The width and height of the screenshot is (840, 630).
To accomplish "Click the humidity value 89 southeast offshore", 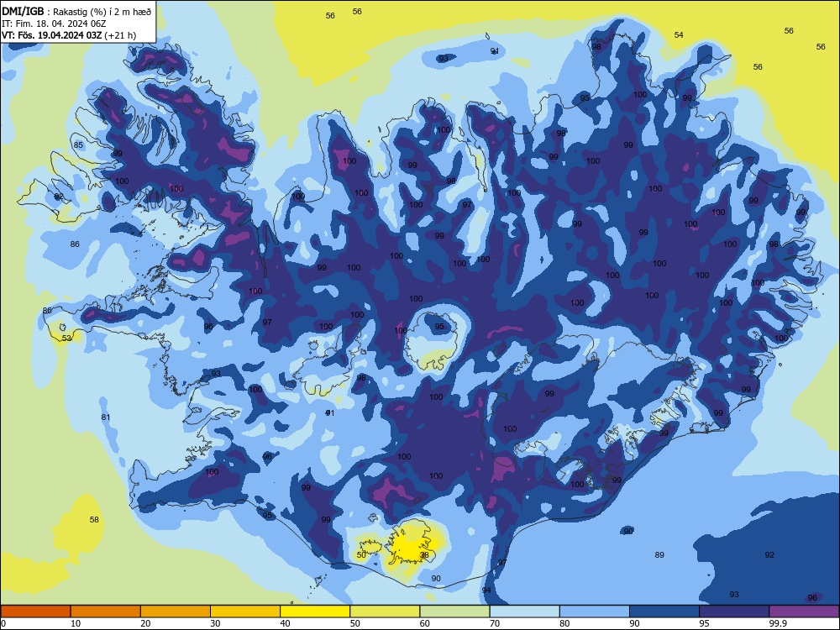I will 659,554.
